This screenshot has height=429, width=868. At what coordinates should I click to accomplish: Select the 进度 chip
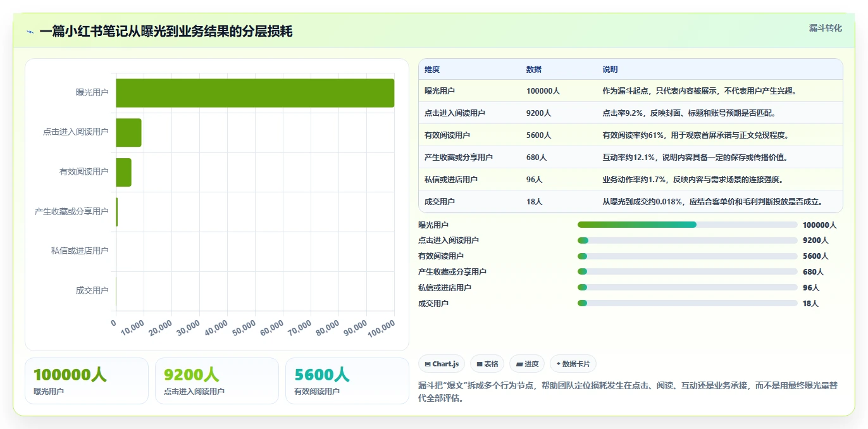tap(527, 364)
